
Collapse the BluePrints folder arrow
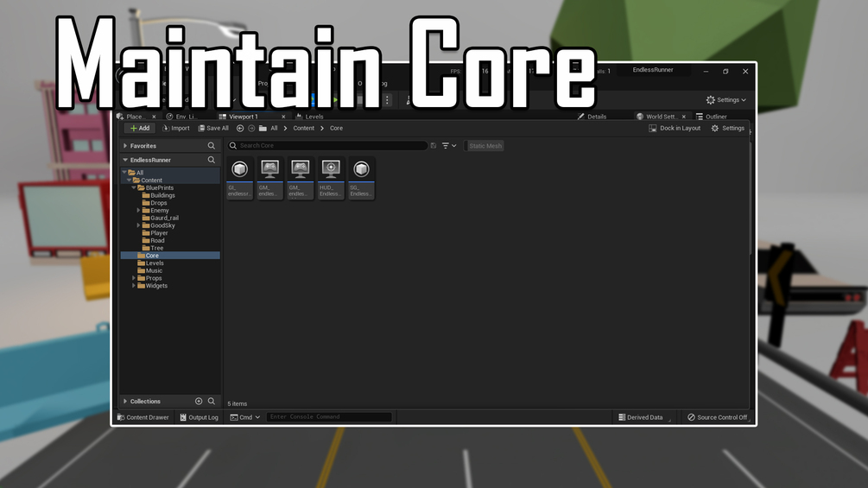coord(134,188)
